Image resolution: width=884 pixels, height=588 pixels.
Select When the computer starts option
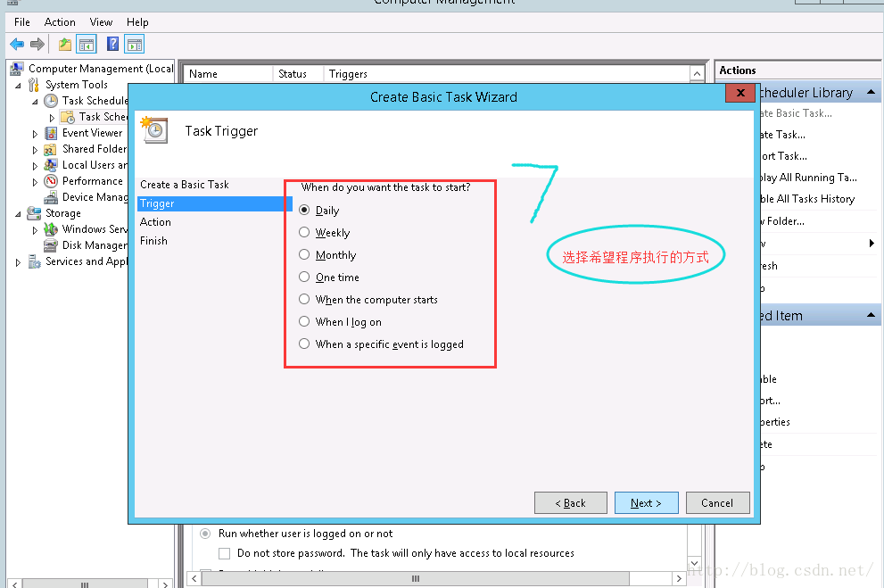coord(304,299)
